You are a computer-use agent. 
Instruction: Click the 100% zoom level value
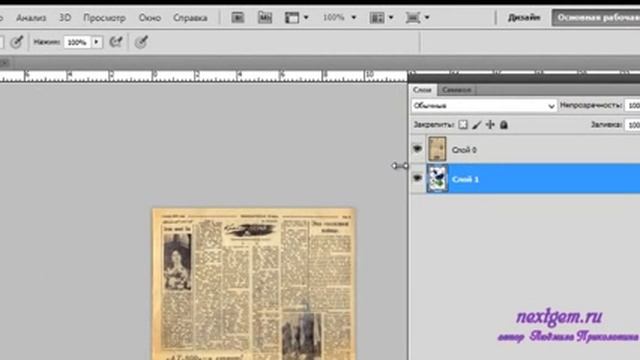(333, 18)
